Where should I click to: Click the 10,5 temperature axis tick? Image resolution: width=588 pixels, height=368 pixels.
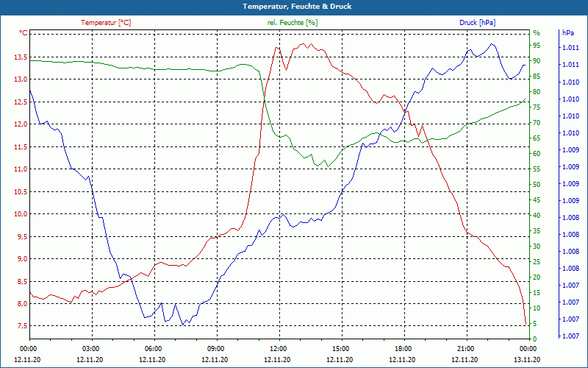[x=21, y=191]
